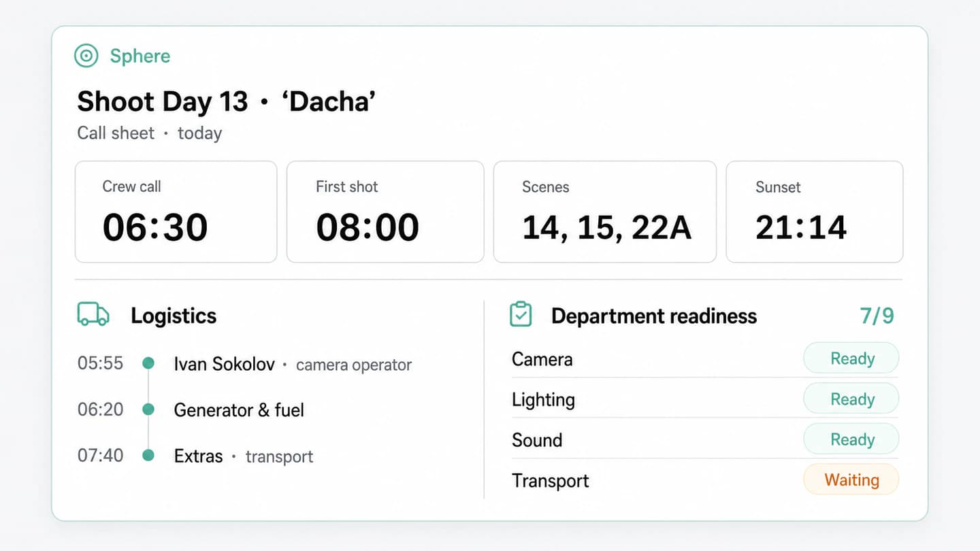Select the 05:55 timeline dot
The image size is (980, 551).
(x=148, y=363)
